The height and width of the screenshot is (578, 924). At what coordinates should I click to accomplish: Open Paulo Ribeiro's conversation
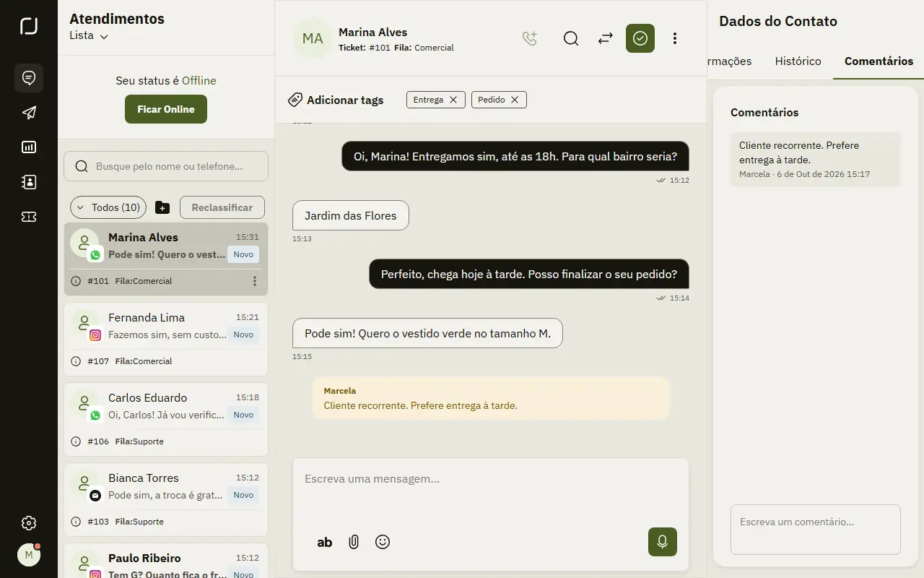pos(166,561)
